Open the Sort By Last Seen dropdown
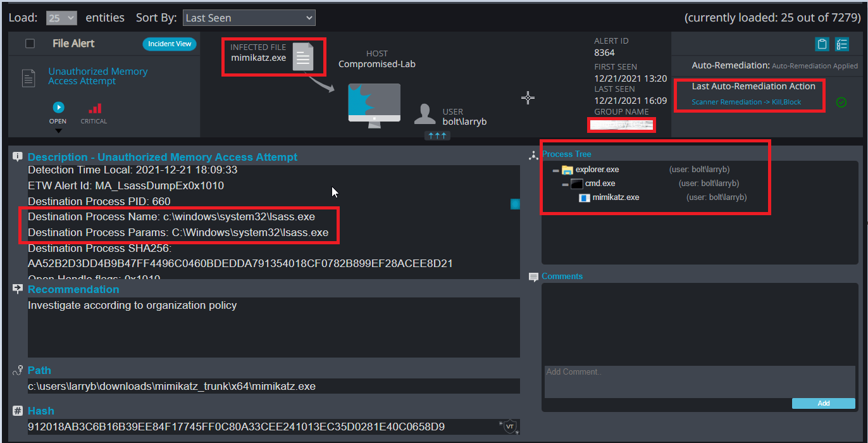Screen dimensions: 868x443 249,18
